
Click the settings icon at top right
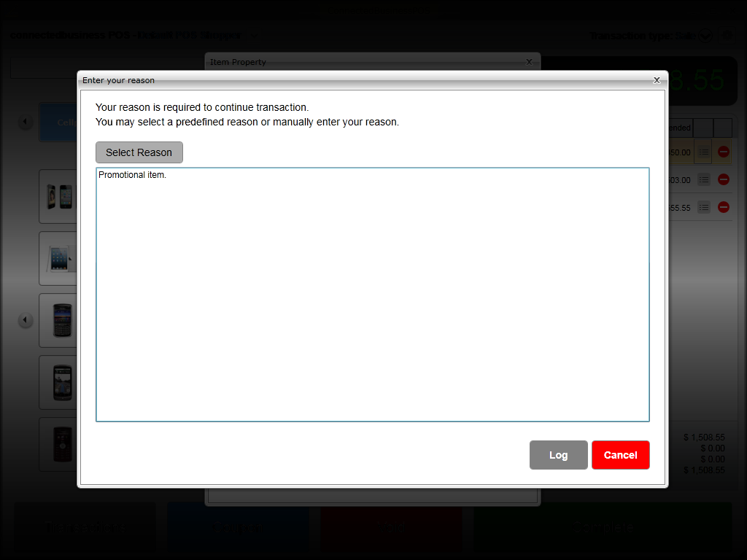pyautogui.click(x=727, y=36)
